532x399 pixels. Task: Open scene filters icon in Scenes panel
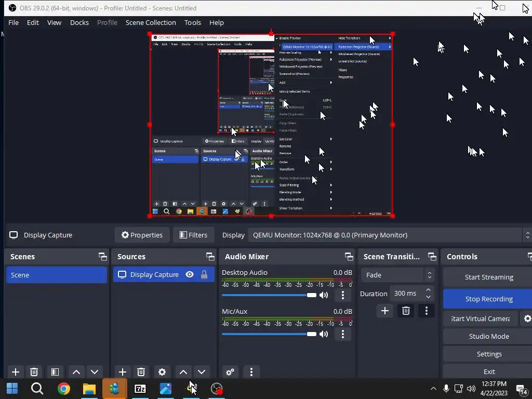point(55,372)
